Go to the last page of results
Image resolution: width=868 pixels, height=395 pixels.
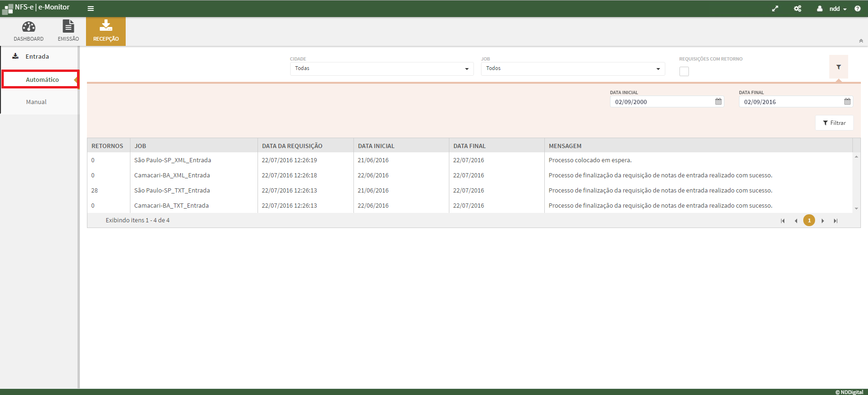[835, 221]
